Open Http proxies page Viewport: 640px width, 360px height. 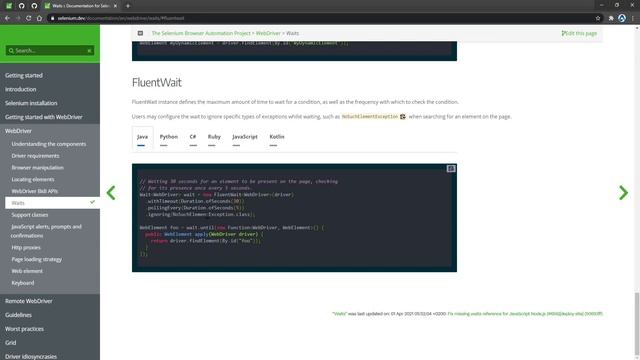tap(26, 248)
